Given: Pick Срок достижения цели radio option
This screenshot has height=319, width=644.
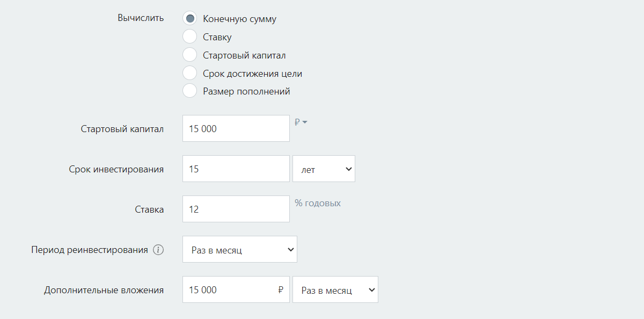Looking at the screenshot, I should (189, 73).
